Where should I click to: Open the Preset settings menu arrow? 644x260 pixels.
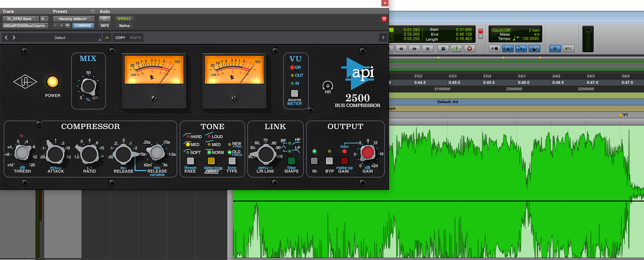tap(93, 11)
